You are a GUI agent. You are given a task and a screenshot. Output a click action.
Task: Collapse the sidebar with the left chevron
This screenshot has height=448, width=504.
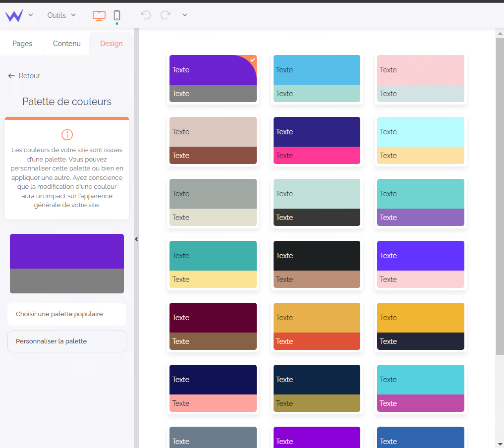(x=136, y=239)
